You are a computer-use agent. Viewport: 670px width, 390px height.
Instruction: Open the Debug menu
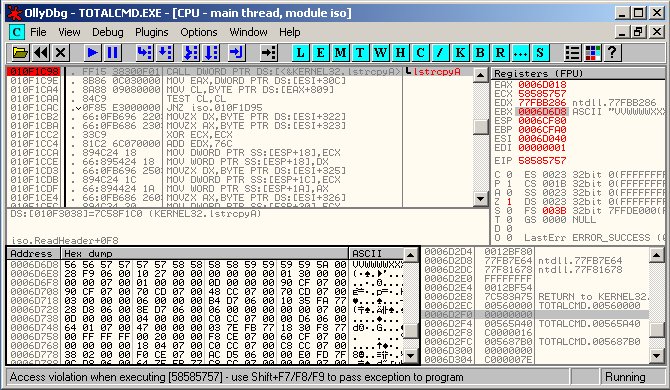(x=108, y=32)
